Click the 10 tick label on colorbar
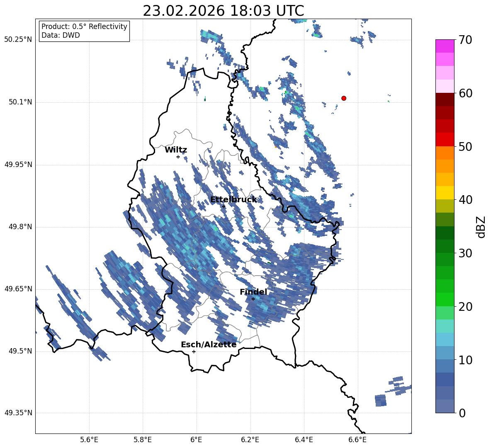The width and height of the screenshot is (491, 448). tap(465, 360)
